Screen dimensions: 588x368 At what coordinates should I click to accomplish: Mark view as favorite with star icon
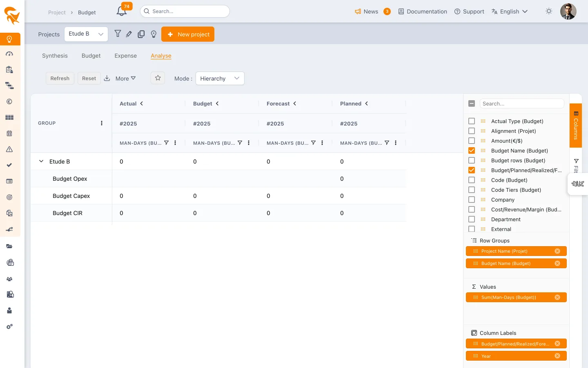point(158,78)
